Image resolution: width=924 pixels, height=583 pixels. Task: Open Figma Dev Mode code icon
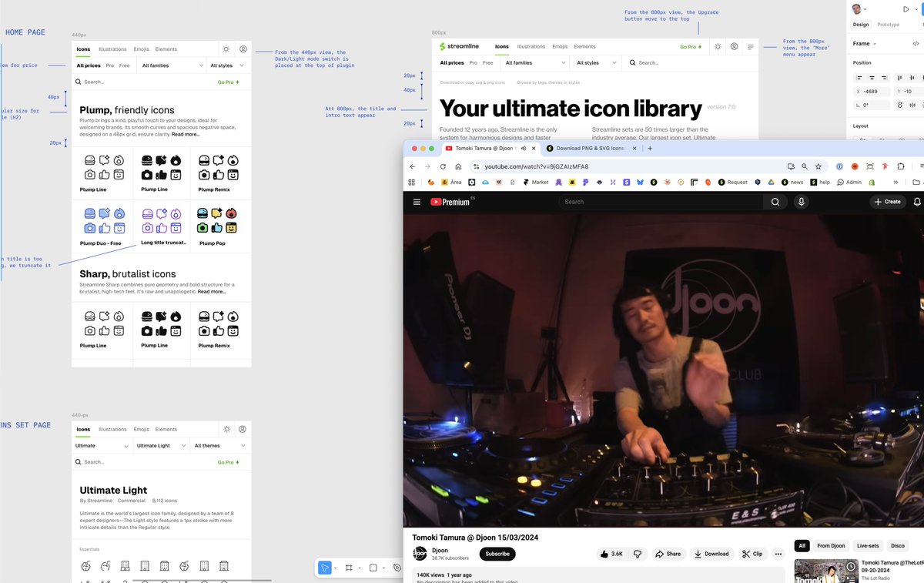pos(914,43)
